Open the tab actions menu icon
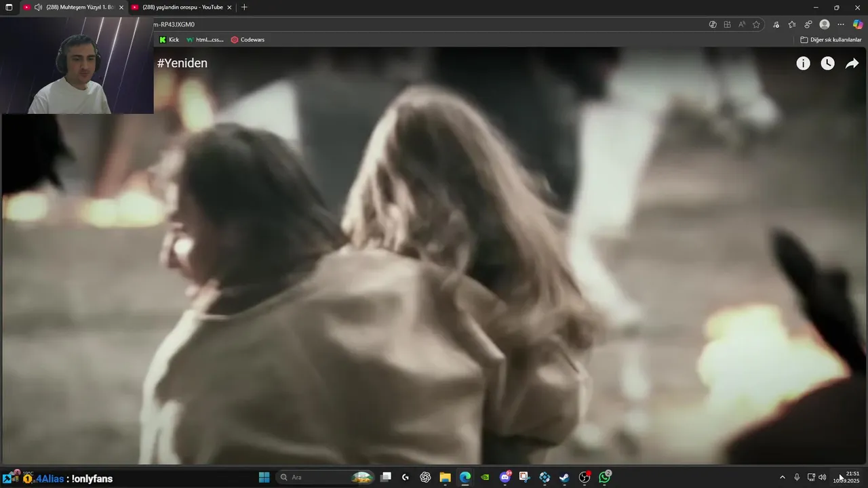The width and height of the screenshot is (868, 488). click(x=9, y=7)
